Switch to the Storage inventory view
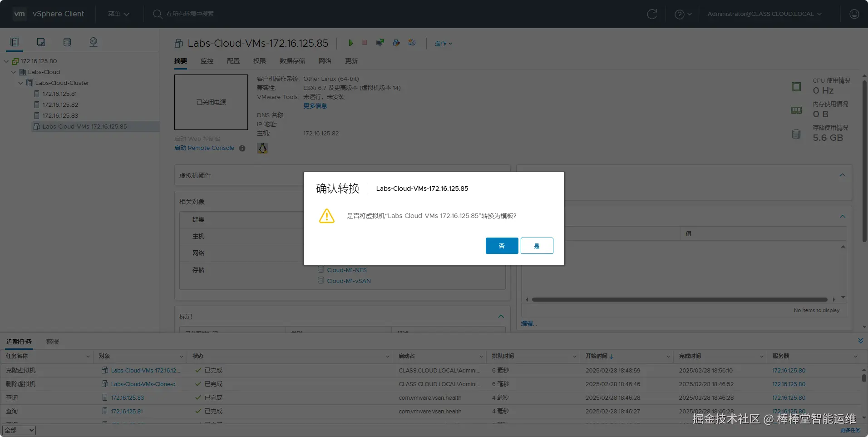This screenshot has width=868, height=437. 67,42
